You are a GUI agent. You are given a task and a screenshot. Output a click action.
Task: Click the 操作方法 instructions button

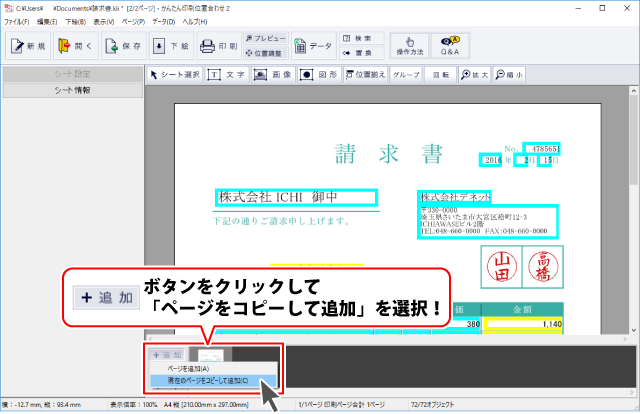(x=407, y=45)
